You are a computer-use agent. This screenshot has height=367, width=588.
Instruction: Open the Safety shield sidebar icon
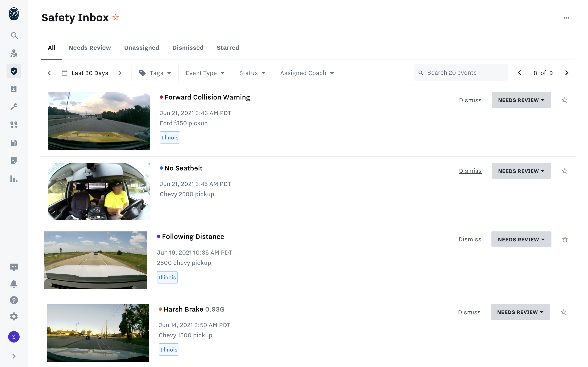pyautogui.click(x=14, y=71)
